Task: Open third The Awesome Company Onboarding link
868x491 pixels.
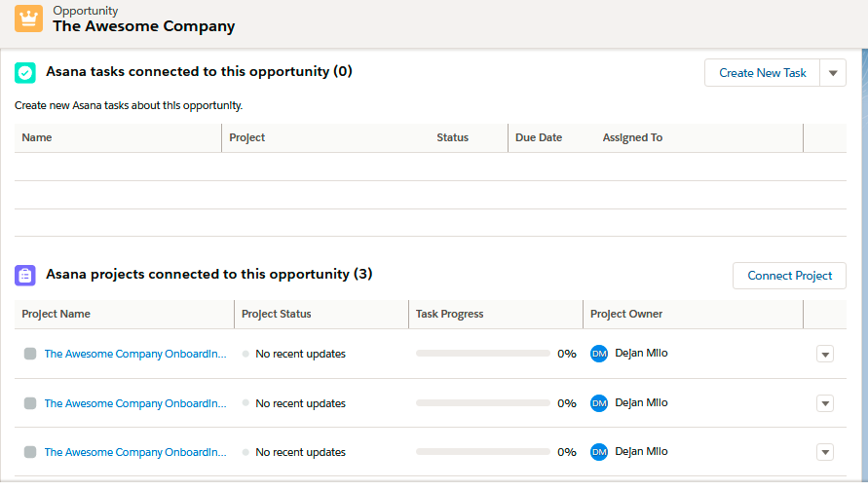Action: pos(135,452)
